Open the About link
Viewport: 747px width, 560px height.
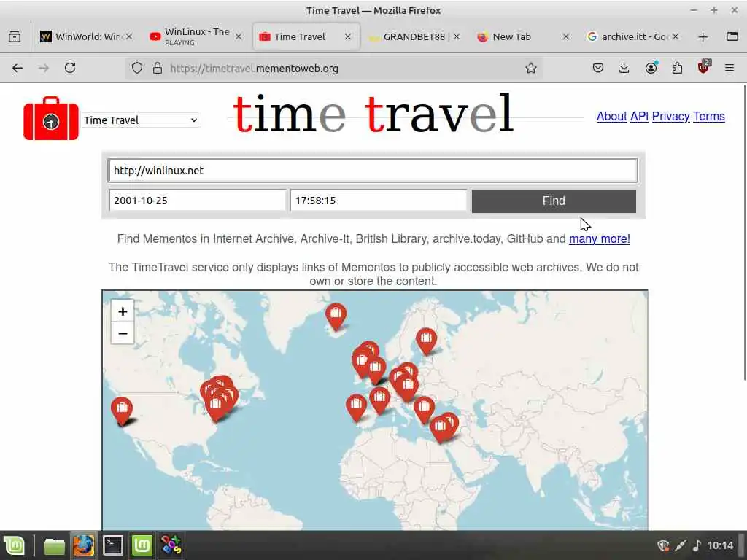click(x=611, y=116)
